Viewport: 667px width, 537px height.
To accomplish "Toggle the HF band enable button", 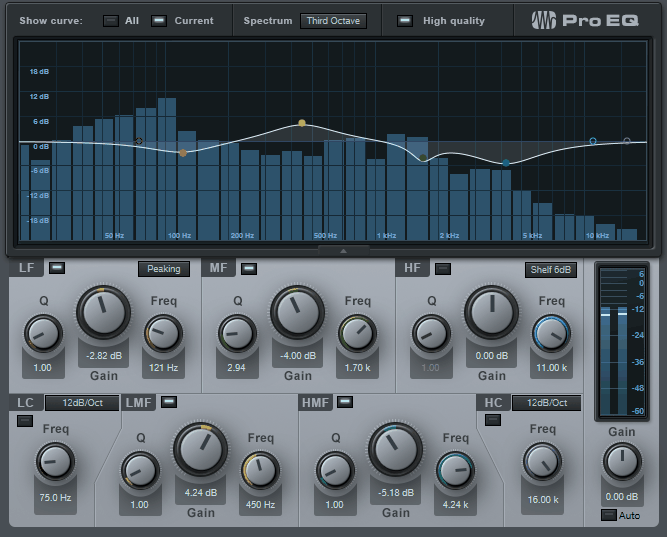I will pyautogui.click(x=443, y=269).
